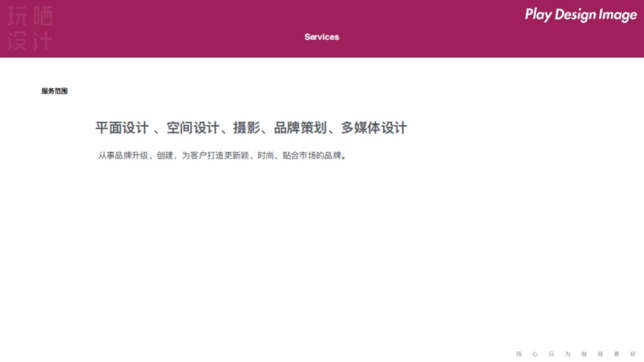This screenshot has width=644, height=362.
Task: Click the 玩 character of the logo
Action: coord(17,15)
